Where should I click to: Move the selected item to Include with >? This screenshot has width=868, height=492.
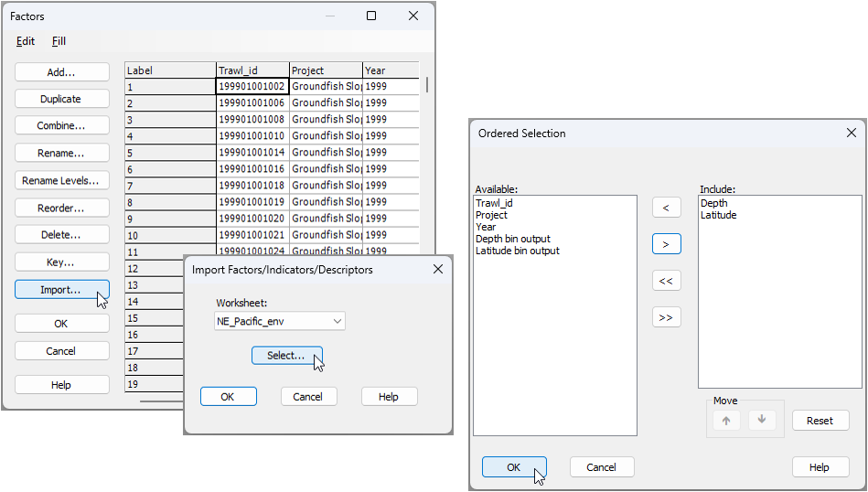[x=666, y=244]
